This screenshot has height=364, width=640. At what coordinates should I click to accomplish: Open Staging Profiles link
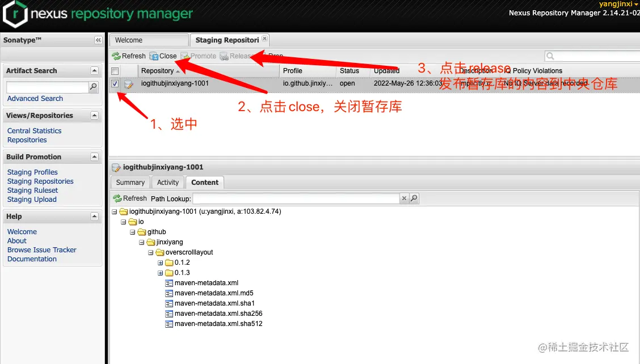click(32, 172)
